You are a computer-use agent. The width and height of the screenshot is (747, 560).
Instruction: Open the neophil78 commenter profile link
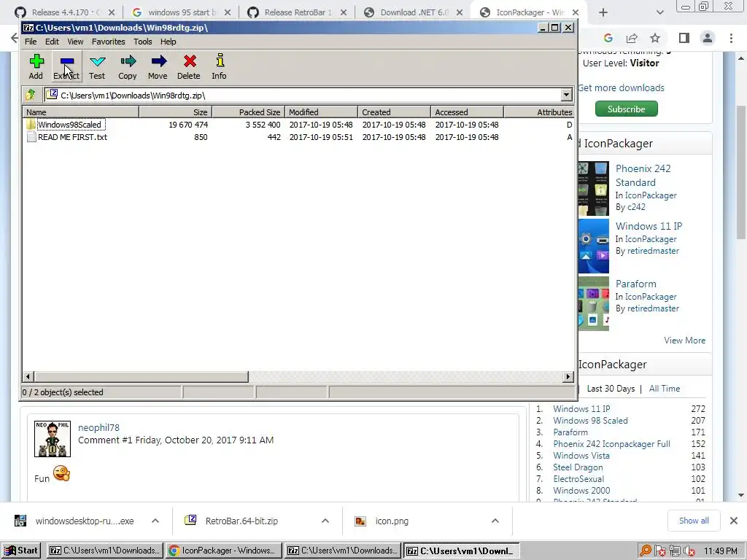(98, 427)
